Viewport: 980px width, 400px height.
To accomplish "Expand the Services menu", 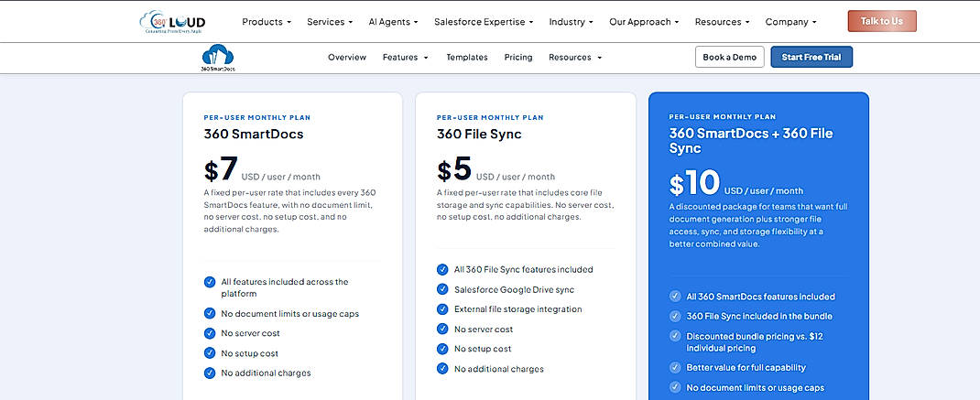I will click(x=330, y=22).
